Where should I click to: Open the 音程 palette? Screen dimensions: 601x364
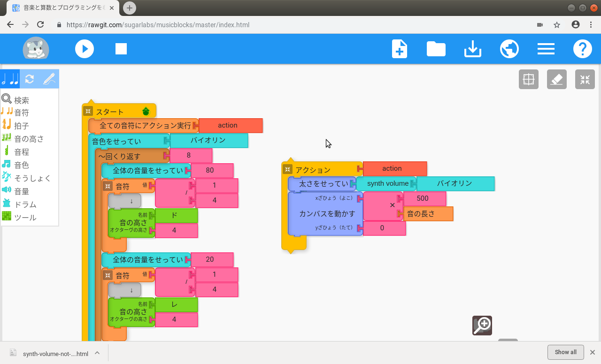(x=15, y=152)
